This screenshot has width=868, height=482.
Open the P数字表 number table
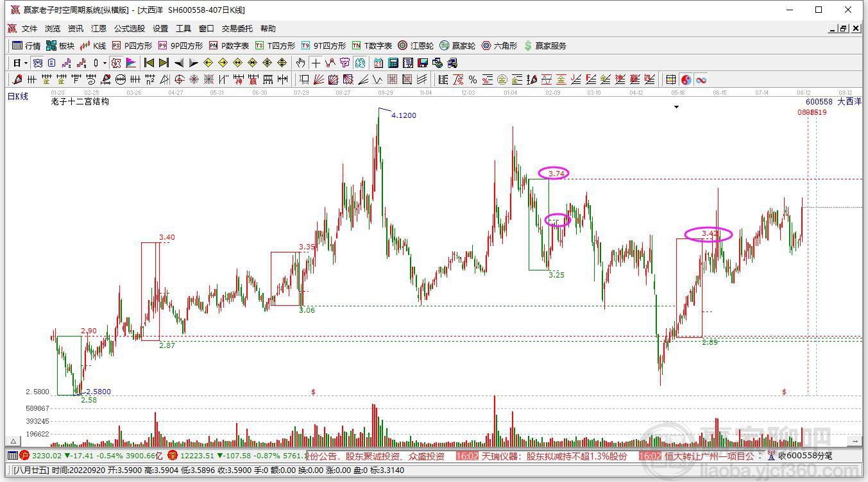click(229, 46)
